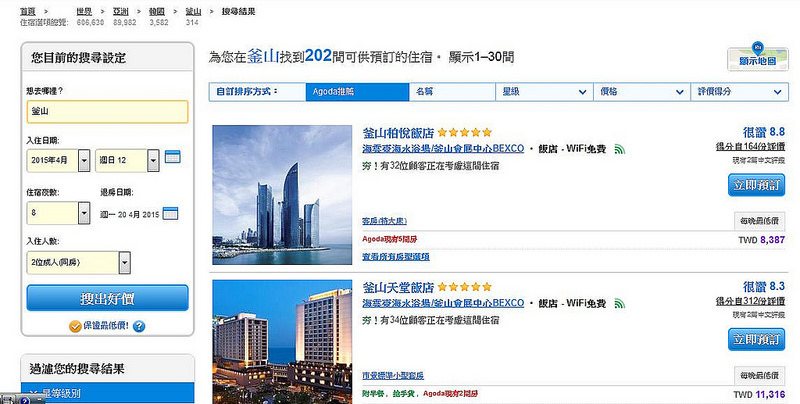This screenshot has width=800, height=404.
Task: Open the nights of stay dropdown
Action: [59, 213]
